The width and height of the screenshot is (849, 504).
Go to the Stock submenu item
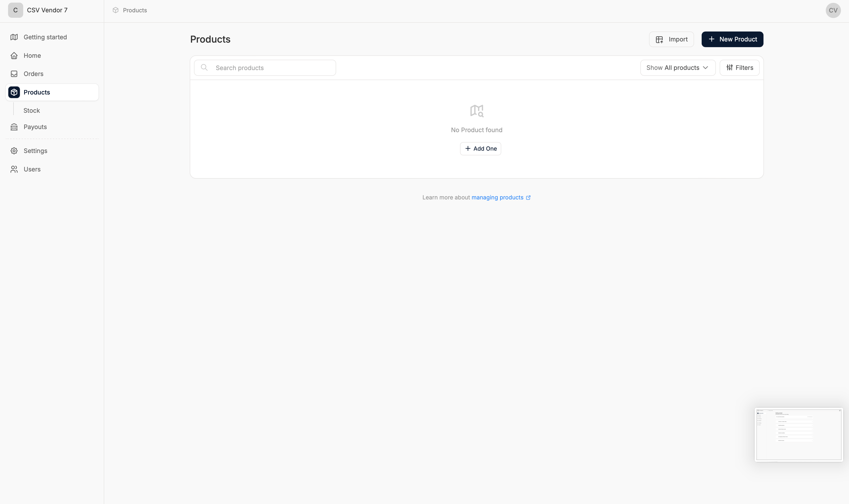pos(32,110)
